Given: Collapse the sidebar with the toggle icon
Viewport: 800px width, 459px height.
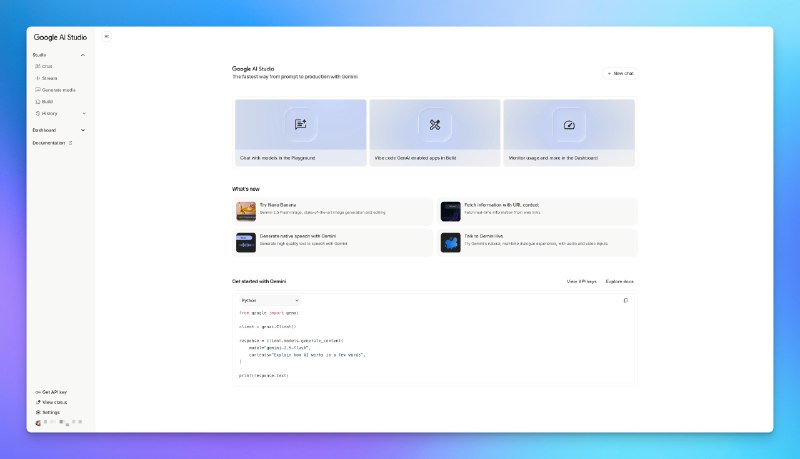Looking at the screenshot, I should (x=106, y=36).
